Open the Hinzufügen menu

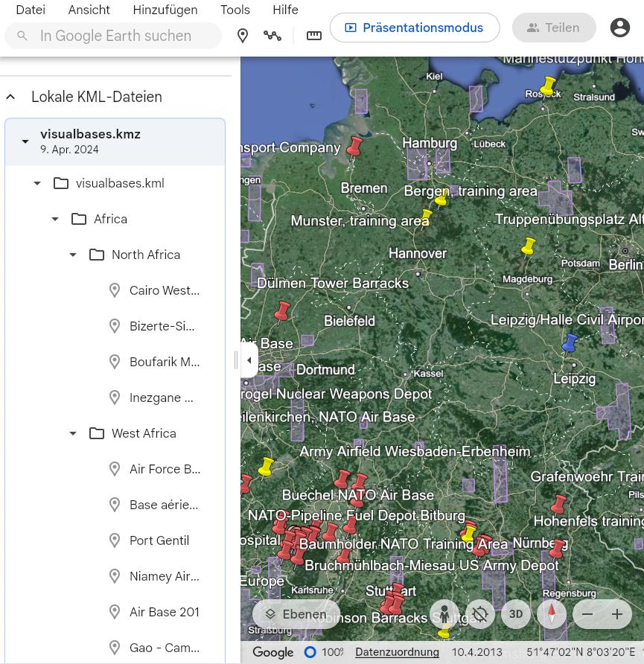165,10
